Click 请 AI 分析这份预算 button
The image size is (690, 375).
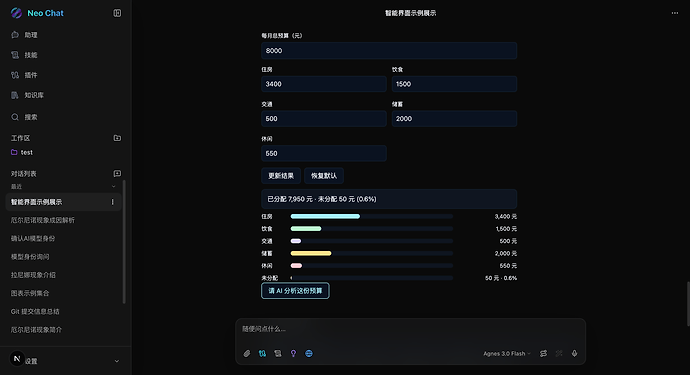295,291
